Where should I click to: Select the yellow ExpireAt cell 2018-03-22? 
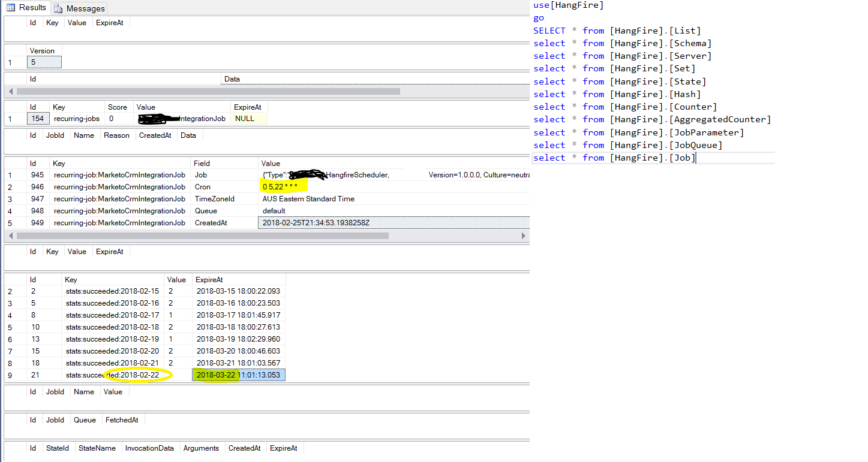pyautogui.click(x=215, y=374)
